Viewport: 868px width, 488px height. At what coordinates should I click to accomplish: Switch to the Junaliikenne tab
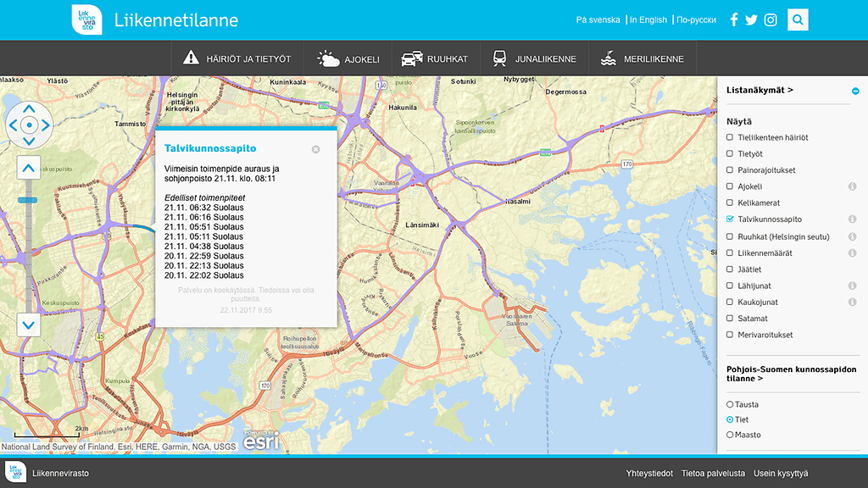pyautogui.click(x=534, y=59)
